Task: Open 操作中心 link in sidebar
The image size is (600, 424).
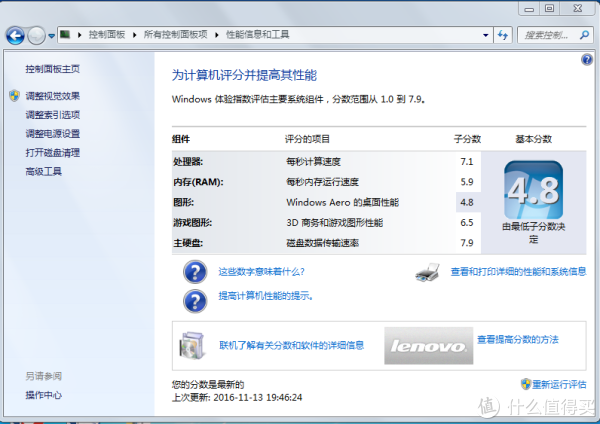Action: 43,395
